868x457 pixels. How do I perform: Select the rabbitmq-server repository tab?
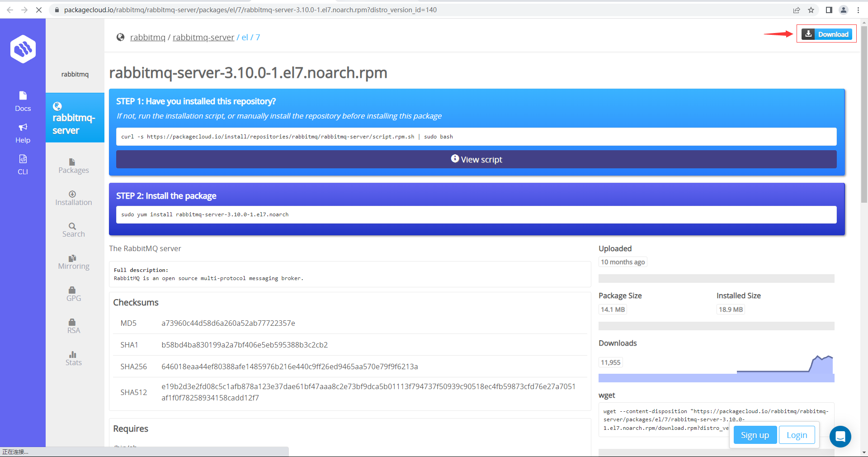(75, 118)
